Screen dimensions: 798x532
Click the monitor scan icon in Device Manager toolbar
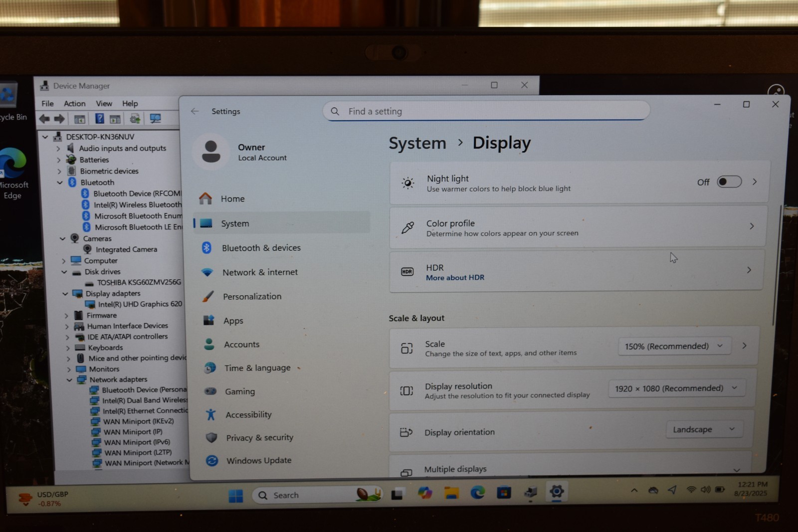(156, 119)
